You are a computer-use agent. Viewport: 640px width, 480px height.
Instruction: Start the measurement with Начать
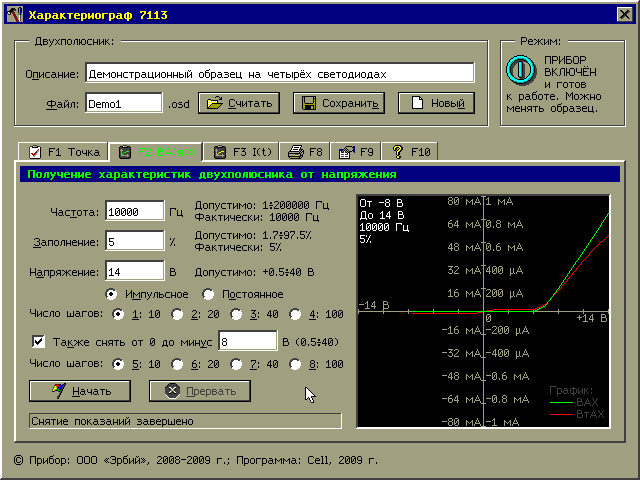click(80, 391)
